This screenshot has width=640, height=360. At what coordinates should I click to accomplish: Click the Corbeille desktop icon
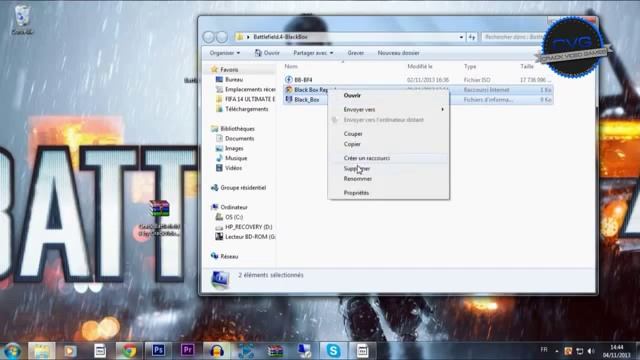point(22,20)
